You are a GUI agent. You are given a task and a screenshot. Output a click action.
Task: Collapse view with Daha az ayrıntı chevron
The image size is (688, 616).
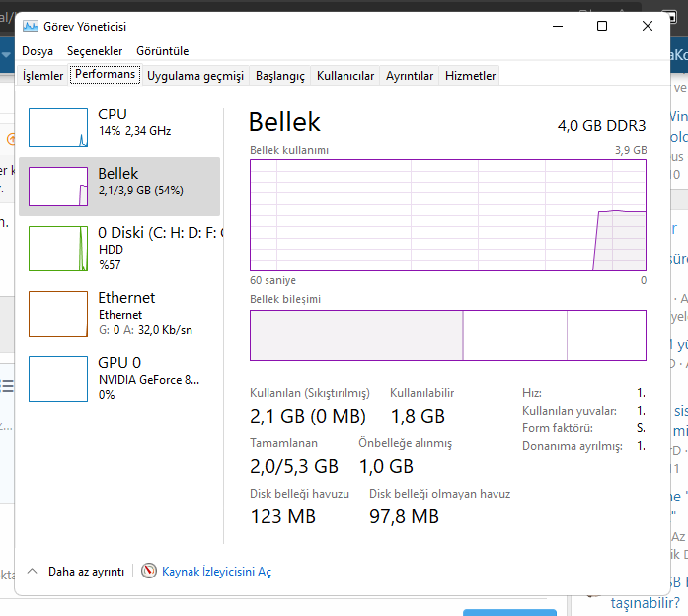coord(32,571)
